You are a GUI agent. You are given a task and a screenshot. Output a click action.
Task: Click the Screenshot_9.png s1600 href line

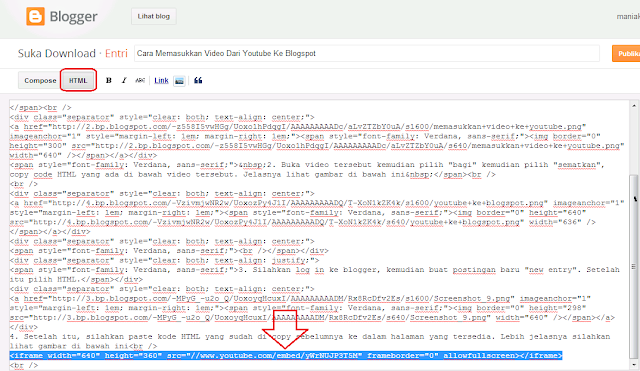(300, 298)
